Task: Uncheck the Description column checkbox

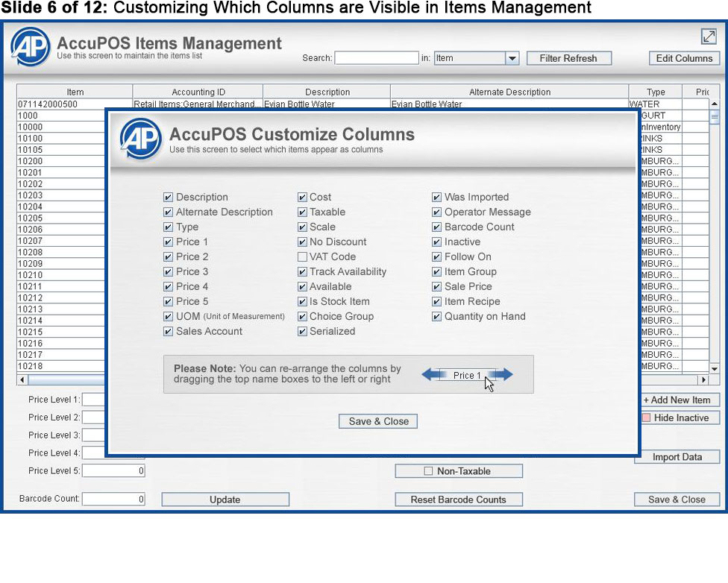Action: point(168,198)
